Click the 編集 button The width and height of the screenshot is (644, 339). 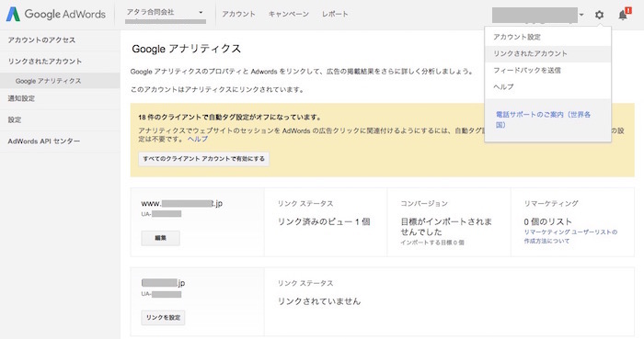[161, 238]
